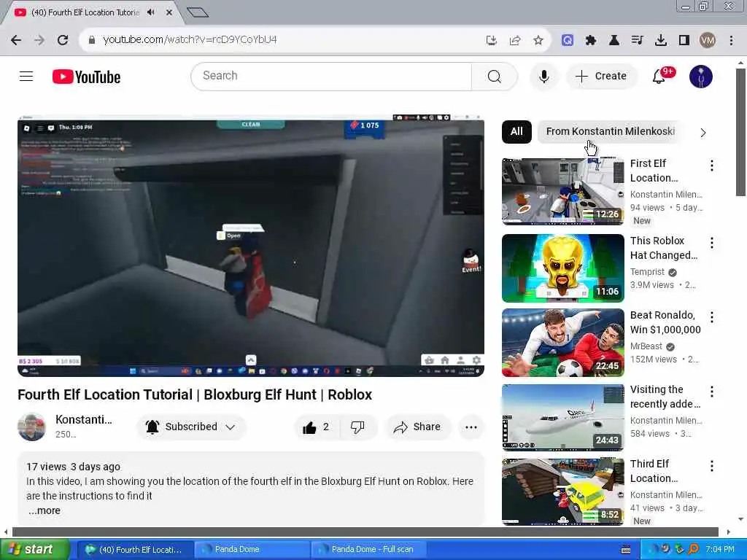
Task: Open options menu for First Elf Location
Action: (x=712, y=166)
